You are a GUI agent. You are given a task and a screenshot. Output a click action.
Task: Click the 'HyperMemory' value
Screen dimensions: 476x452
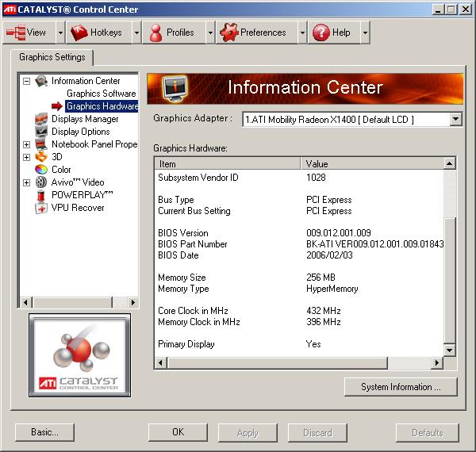pyautogui.click(x=332, y=289)
